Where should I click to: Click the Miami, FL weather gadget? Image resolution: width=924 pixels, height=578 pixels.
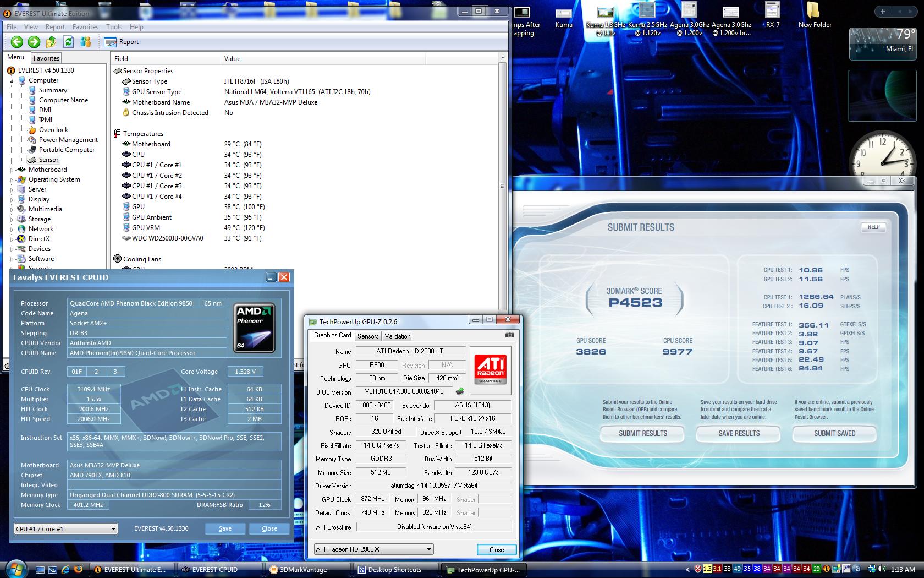point(883,43)
